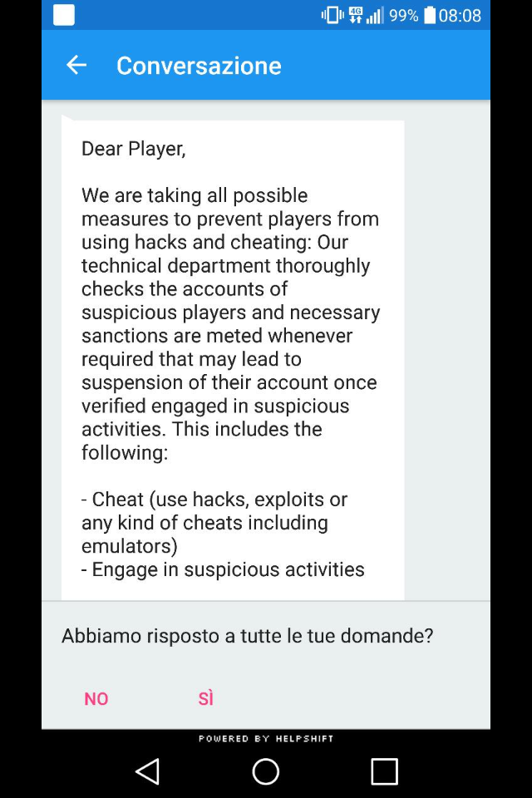Tap the white square notification icon
The image size is (532, 798).
(64, 15)
